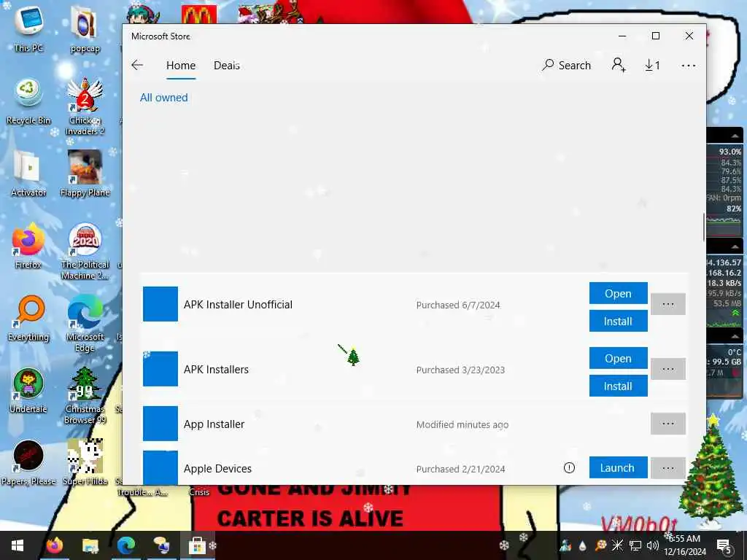
Task: Click the Store window vertical scrollbar thumb
Action: pyautogui.click(x=704, y=227)
